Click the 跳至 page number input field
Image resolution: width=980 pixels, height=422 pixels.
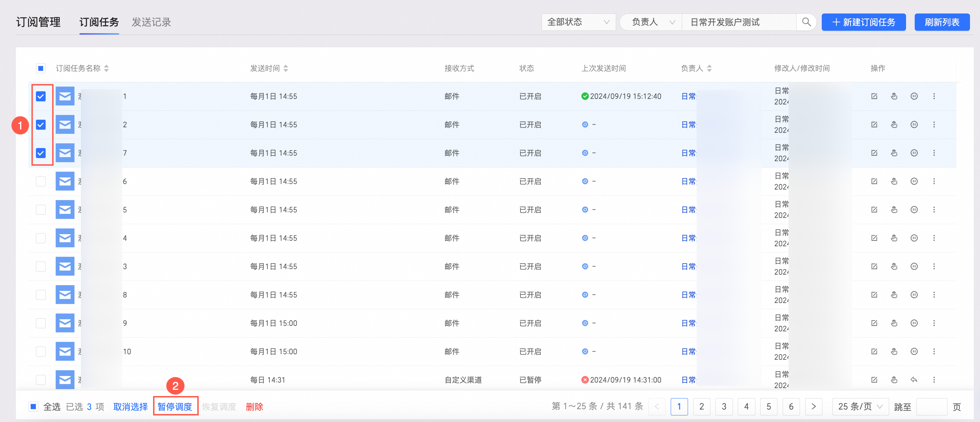coord(931,406)
